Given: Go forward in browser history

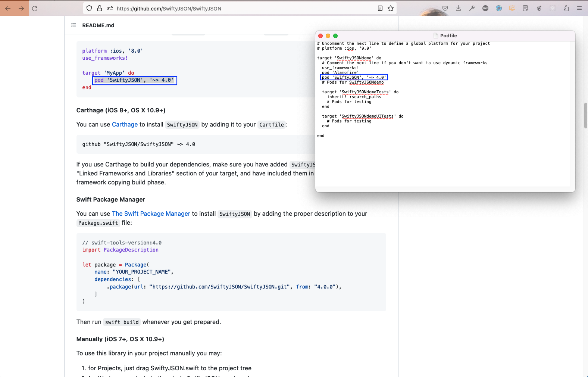Looking at the screenshot, I should [x=21, y=8].
